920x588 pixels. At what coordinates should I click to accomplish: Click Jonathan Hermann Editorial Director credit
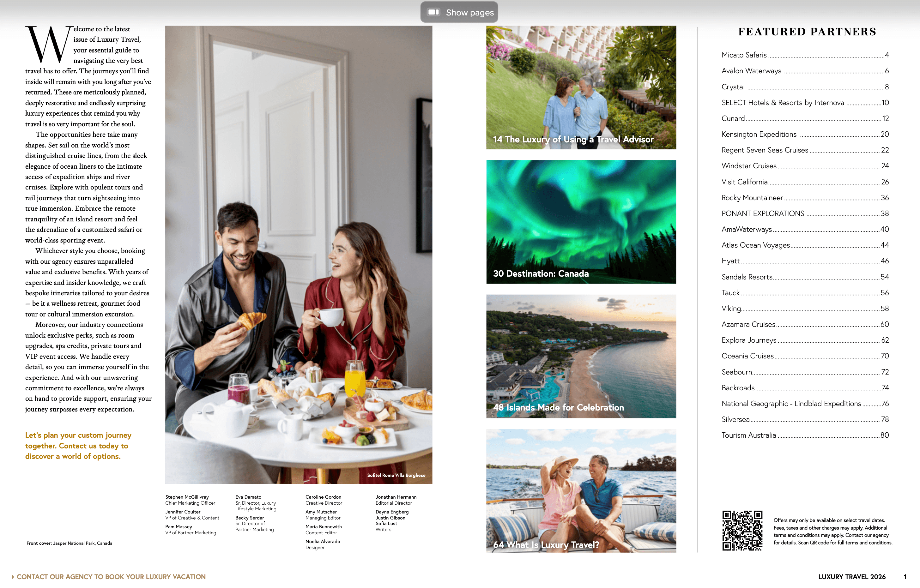396,500
